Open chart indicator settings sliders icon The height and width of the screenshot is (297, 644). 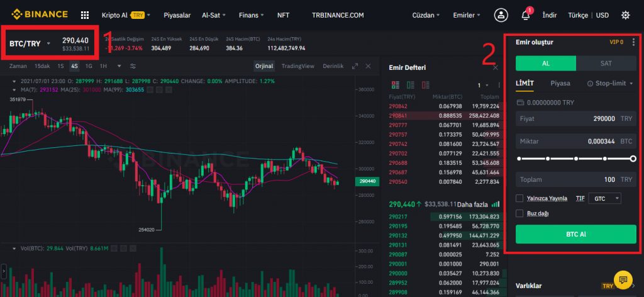click(x=133, y=66)
